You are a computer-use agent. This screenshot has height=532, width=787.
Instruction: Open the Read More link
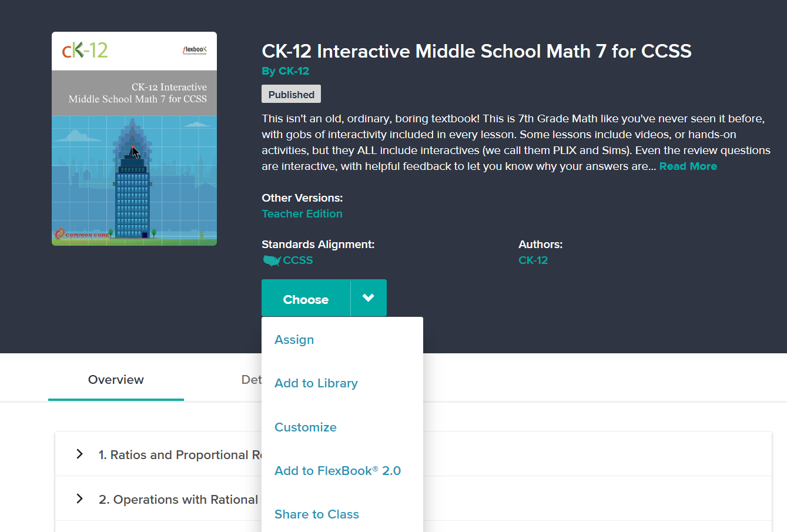688,166
